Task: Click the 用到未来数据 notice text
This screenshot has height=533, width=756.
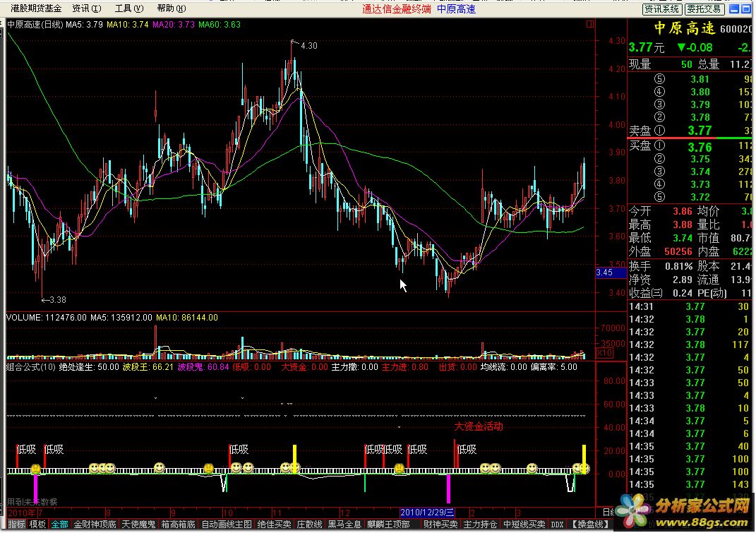Action: (32, 502)
